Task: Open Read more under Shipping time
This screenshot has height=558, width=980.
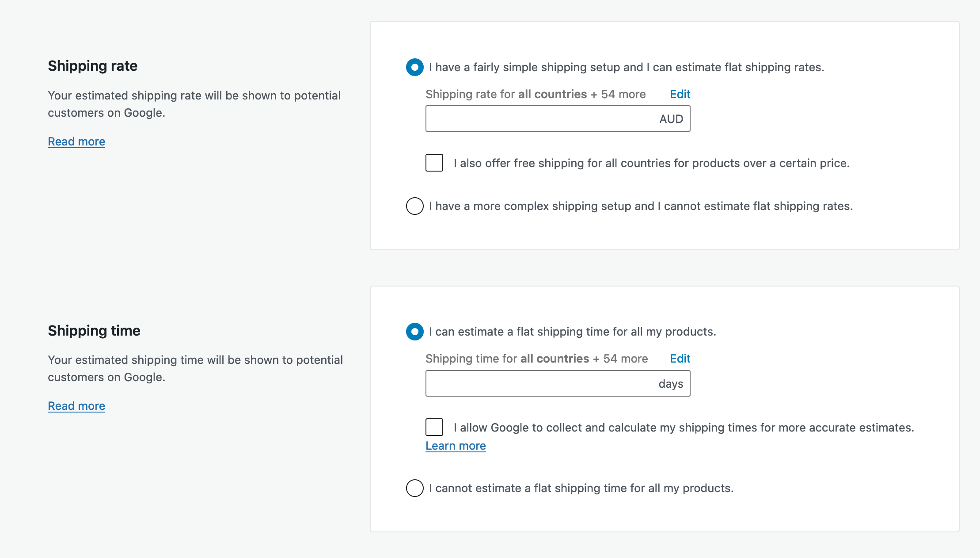Action: [76, 405]
